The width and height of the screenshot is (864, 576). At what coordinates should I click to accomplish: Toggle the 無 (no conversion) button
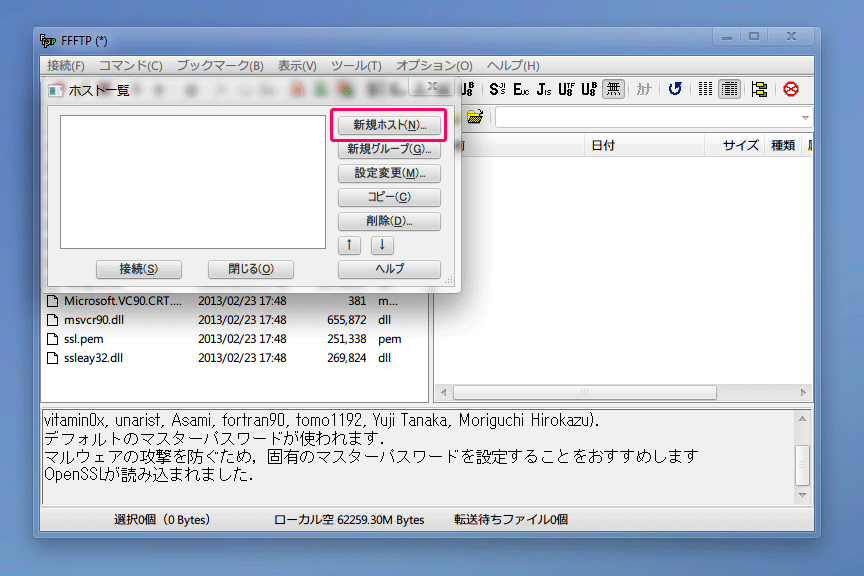pos(613,89)
